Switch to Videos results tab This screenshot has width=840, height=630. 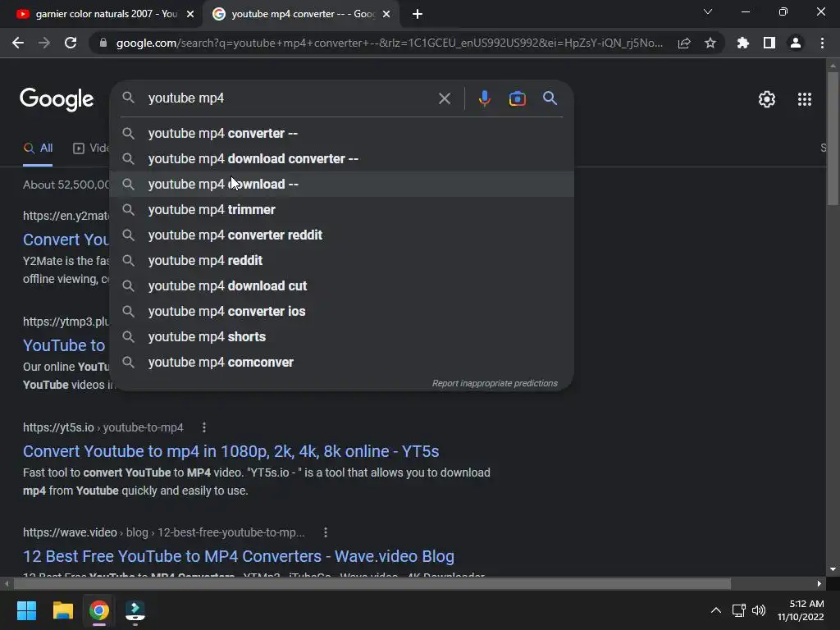[x=91, y=148]
